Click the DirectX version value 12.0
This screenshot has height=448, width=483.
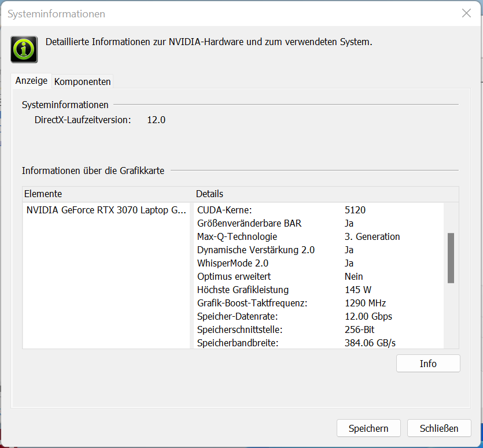coord(156,120)
